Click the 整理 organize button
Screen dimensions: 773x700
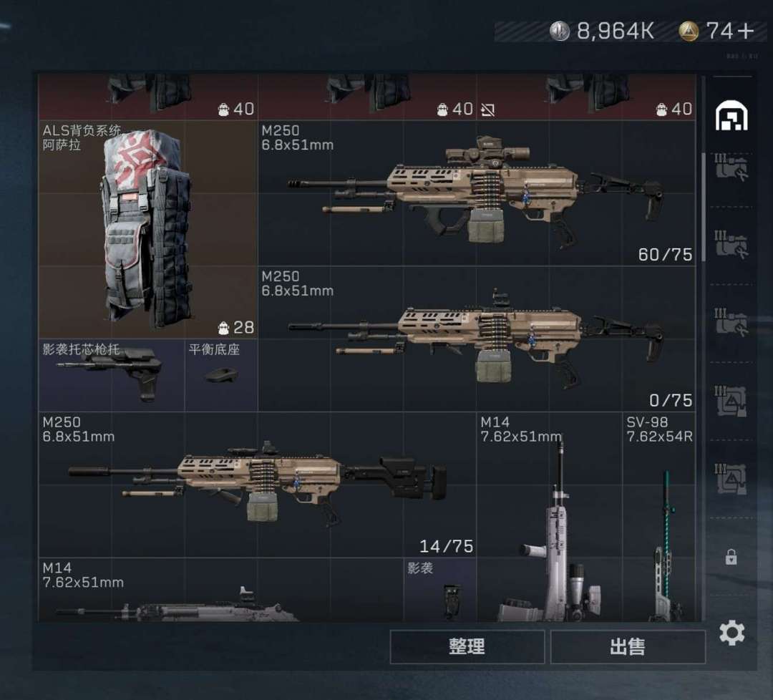coord(467,646)
